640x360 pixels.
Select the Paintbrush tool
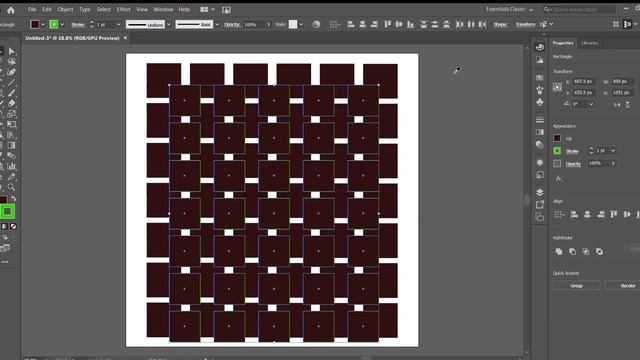11,93
